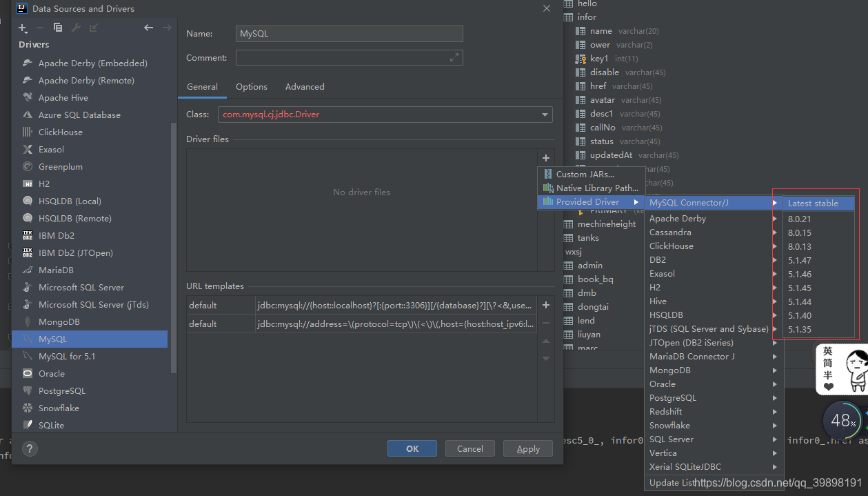The width and height of the screenshot is (868, 496).
Task: Click the duplicate driver icon in toolbar
Action: click(x=58, y=28)
